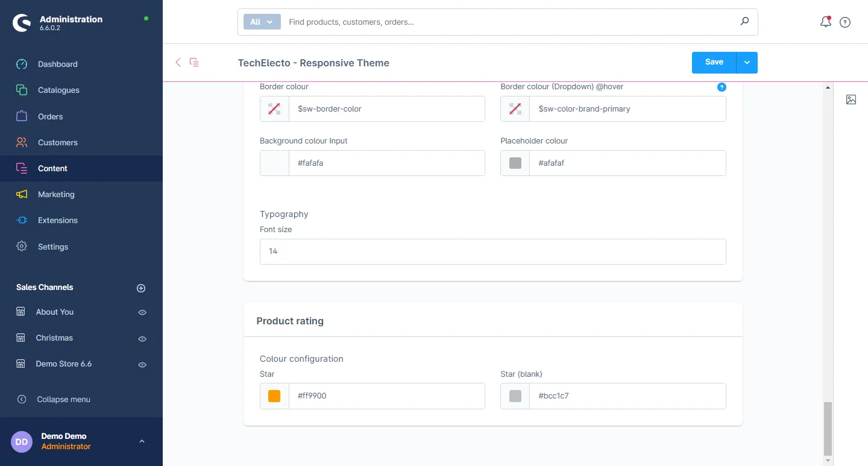
Task: Toggle storefront view for About You channel
Action: click(142, 312)
